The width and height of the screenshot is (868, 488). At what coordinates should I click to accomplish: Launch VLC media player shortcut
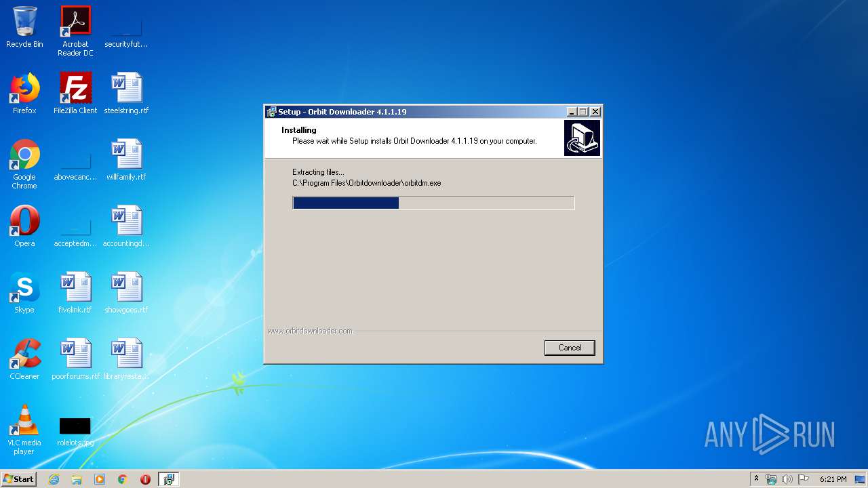[24, 430]
